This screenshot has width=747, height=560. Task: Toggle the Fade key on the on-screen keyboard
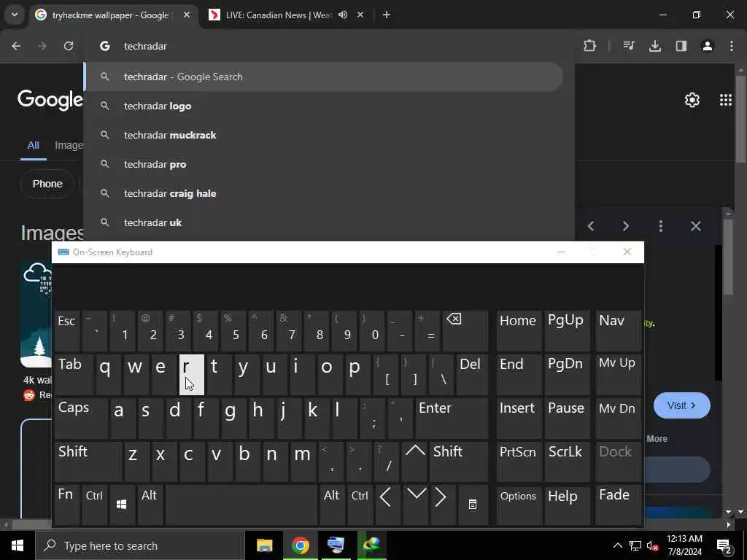tap(619, 505)
